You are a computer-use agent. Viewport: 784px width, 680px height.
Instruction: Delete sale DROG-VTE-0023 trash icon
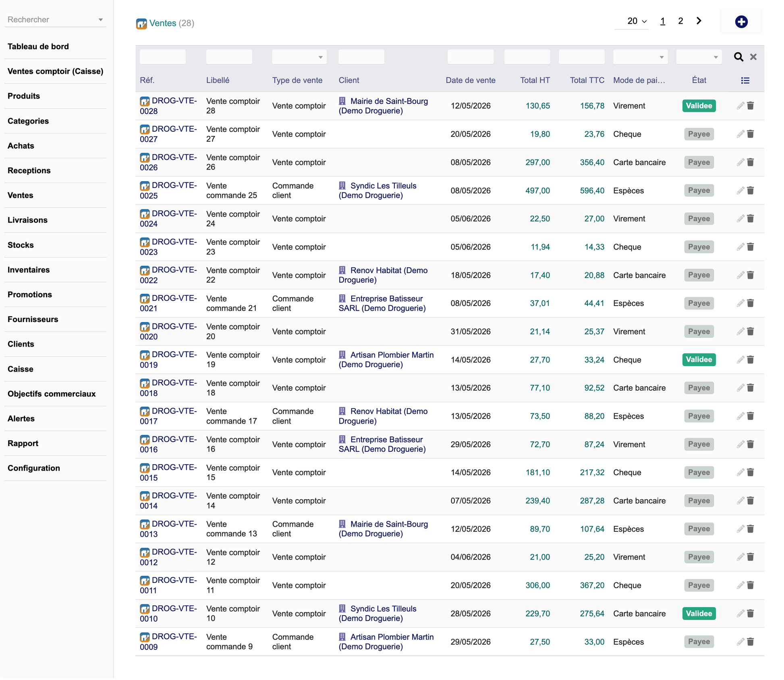click(750, 247)
